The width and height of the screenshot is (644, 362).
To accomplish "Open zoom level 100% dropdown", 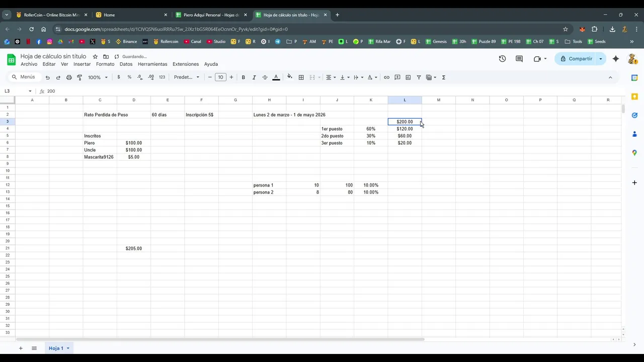I will coord(98,77).
